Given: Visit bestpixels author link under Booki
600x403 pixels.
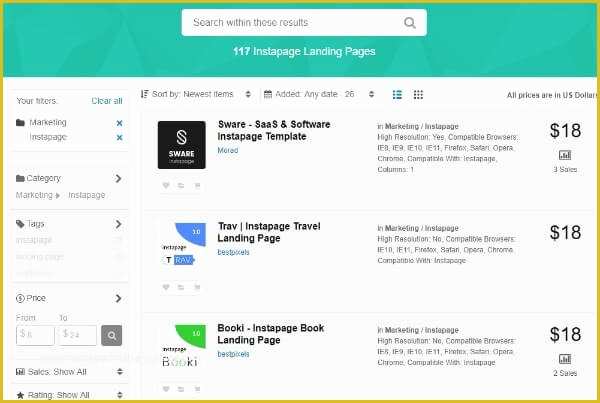Looking at the screenshot, I should point(233,354).
